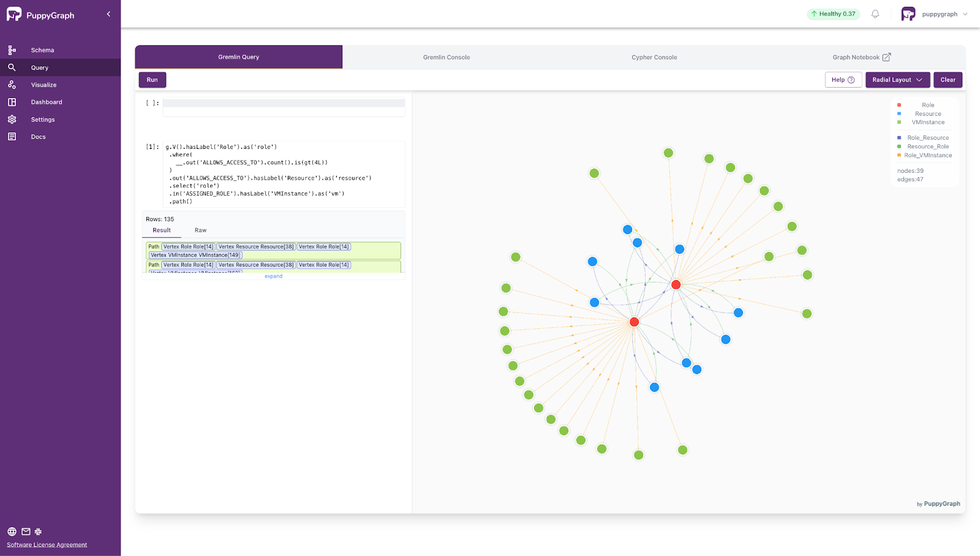Open the Radial Layout dropdown
Viewport: 980px width, 556px height.
[x=897, y=80]
